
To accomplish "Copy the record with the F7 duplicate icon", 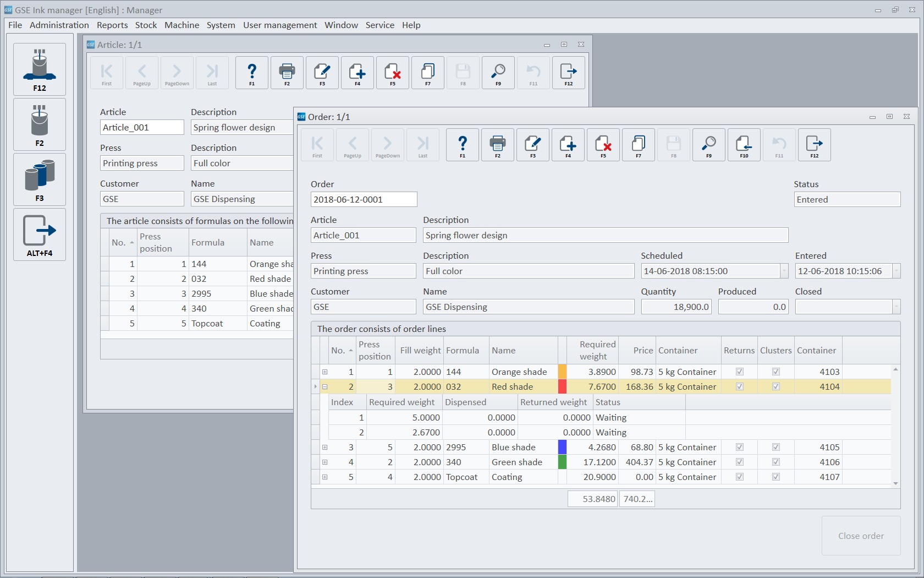I will coord(638,145).
